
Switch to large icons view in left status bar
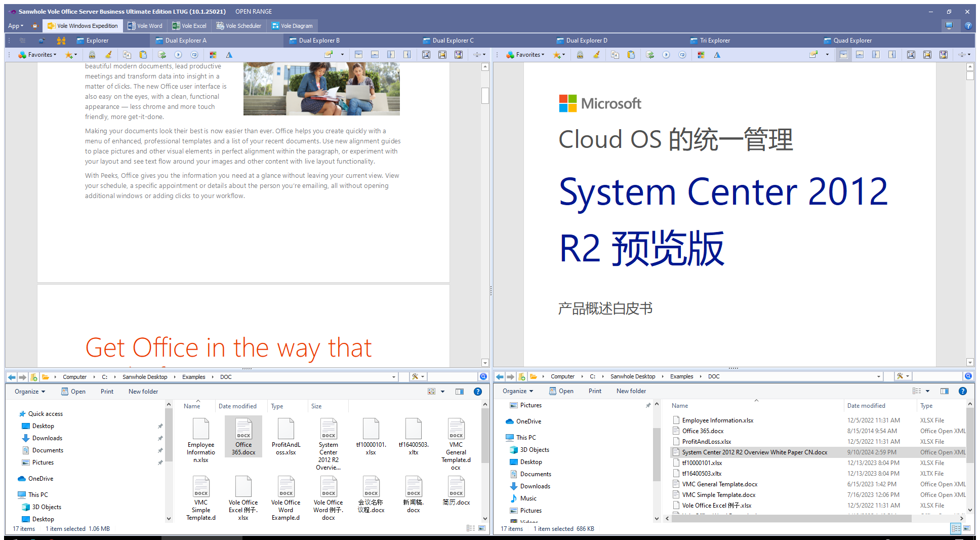click(x=482, y=528)
